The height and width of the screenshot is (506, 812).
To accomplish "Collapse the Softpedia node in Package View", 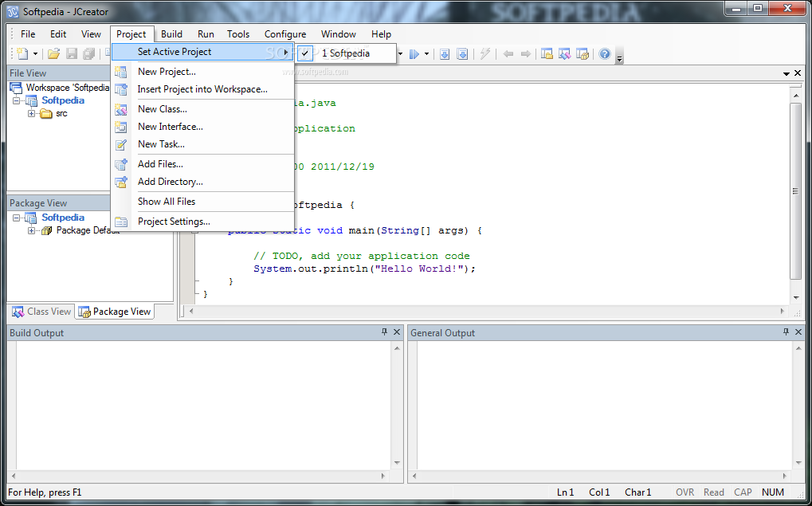I will 16,218.
